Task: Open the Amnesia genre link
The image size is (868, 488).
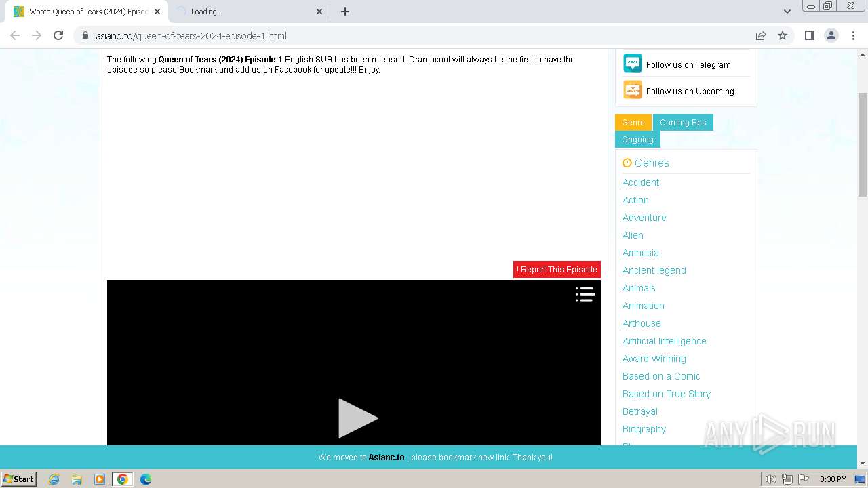Action: [641, 253]
